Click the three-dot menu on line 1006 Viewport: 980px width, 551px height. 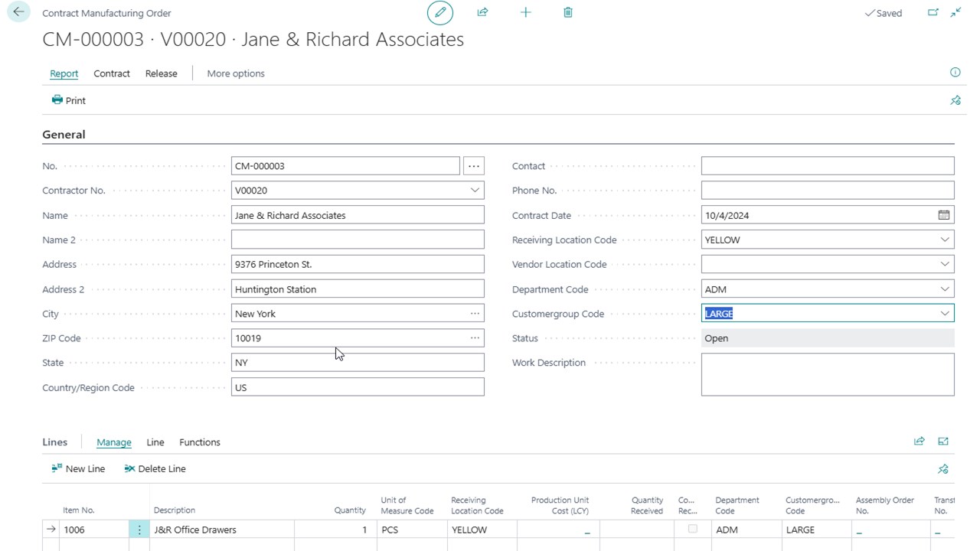(139, 530)
